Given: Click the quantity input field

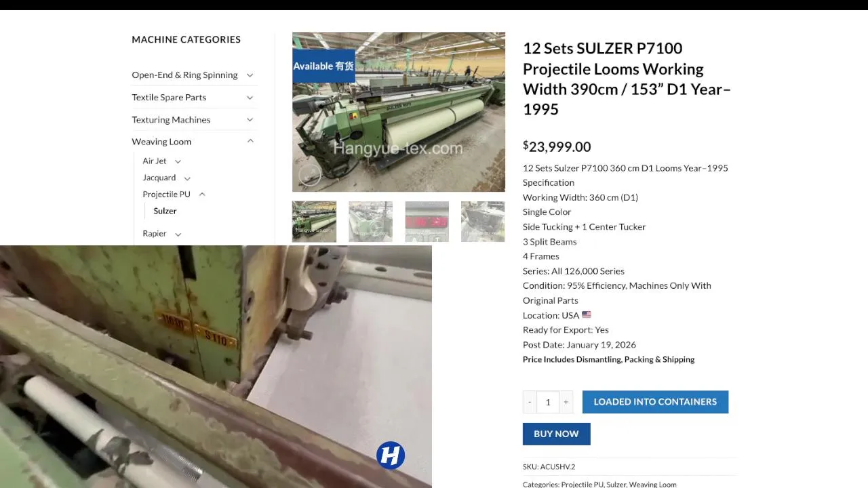Looking at the screenshot, I should pyautogui.click(x=548, y=402).
